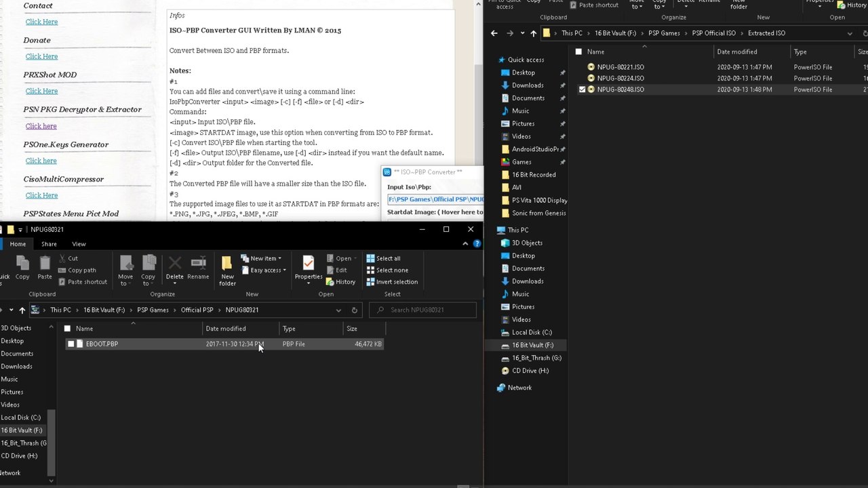
Task: Click the Help icon in NPUG80321 window
Action: pos(477,244)
